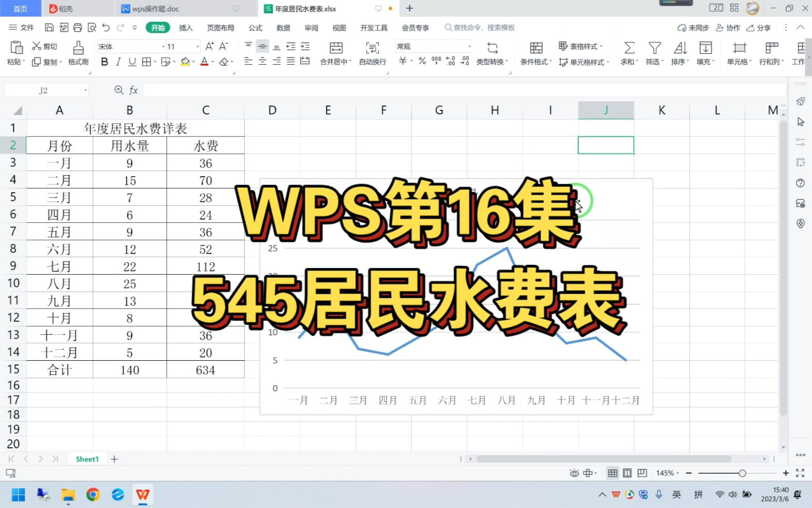The image size is (812, 508).
Task: Toggle center horizontal alignment
Action: 263,62
